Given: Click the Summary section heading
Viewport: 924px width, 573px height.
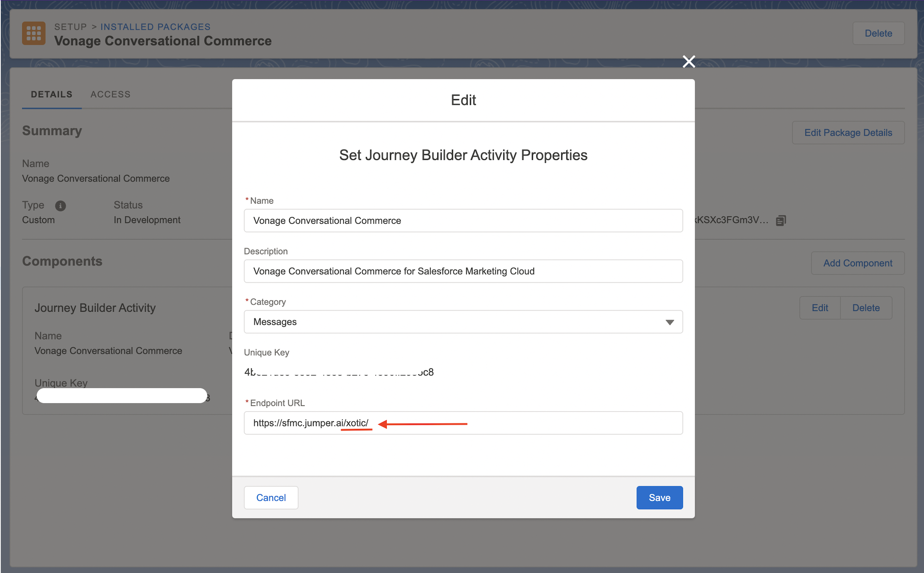Looking at the screenshot, I should click(52, 131).
